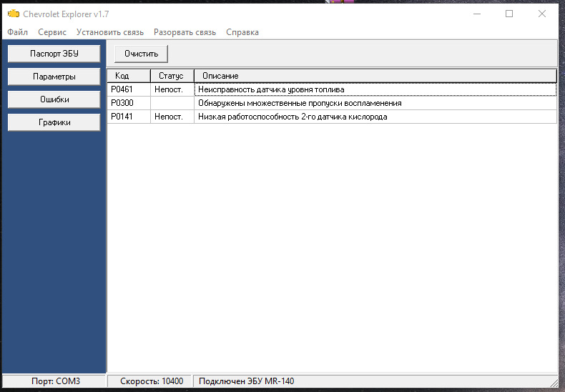Open the Справка menu
Viewport: 565px width, 392px height.
tap(242, 32)
